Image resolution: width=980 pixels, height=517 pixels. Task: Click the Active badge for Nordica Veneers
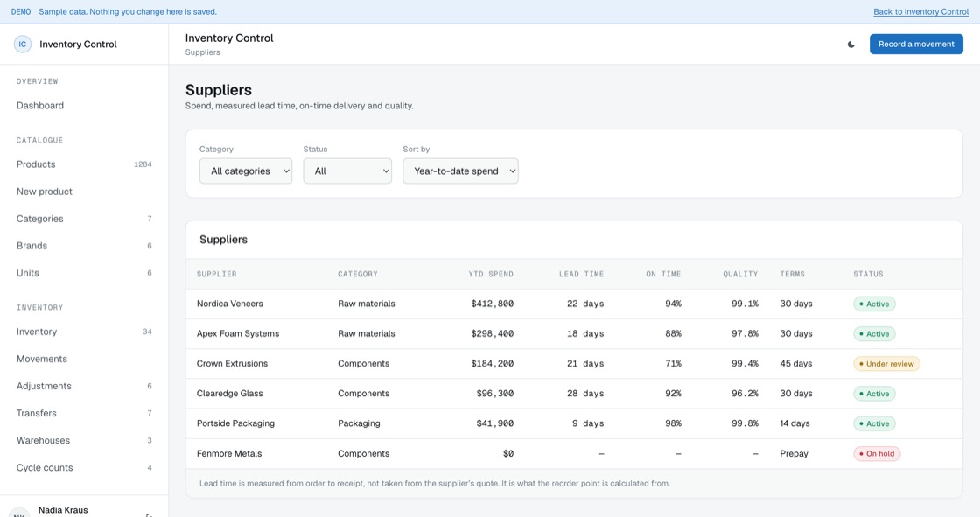(x=874, y=304)
